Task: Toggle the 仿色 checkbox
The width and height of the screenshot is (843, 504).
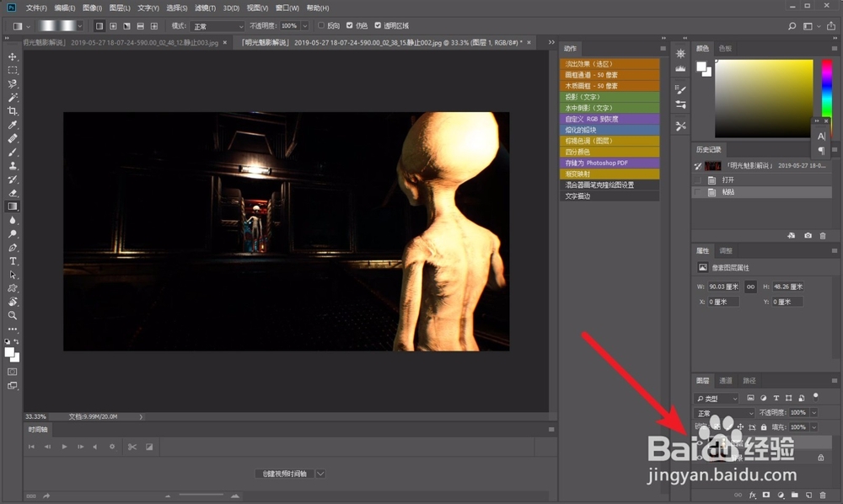Action: tap(350, 25)
